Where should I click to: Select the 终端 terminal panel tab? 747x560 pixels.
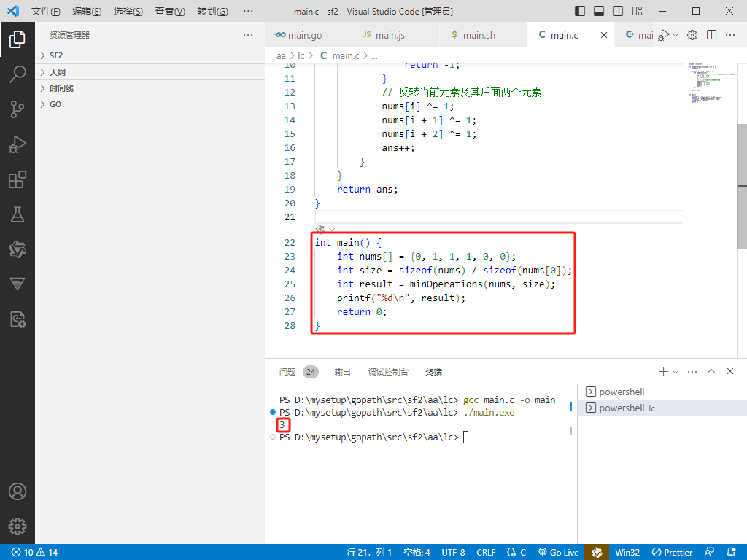tap(433, 372)
